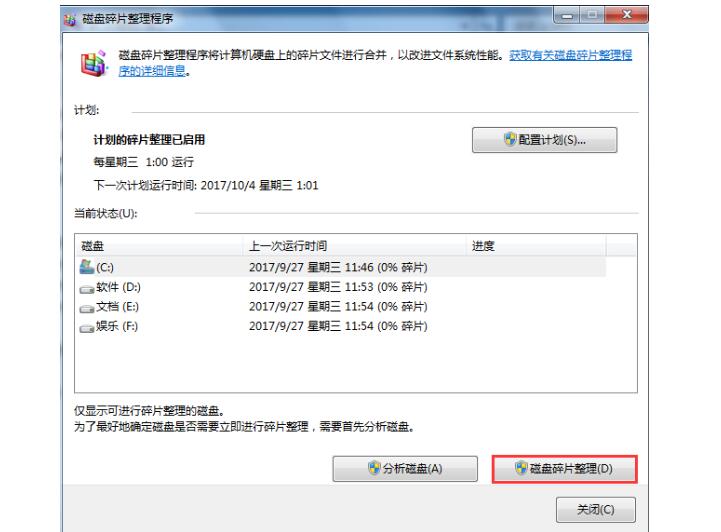
Task: Click the shield icon on 配置计划 button
Action: click(x=510, y=139)
